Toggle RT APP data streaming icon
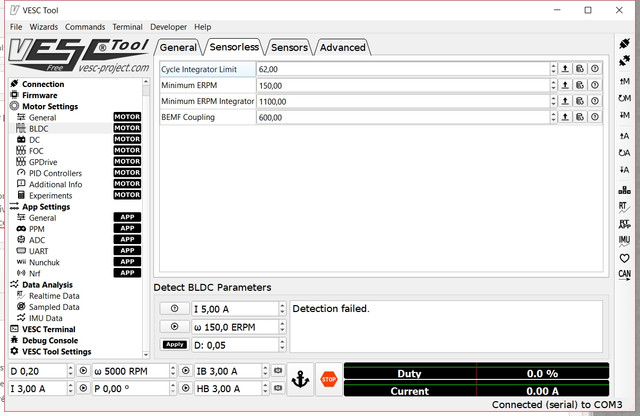This screenshot has height=416, width=640. point(624,225)
